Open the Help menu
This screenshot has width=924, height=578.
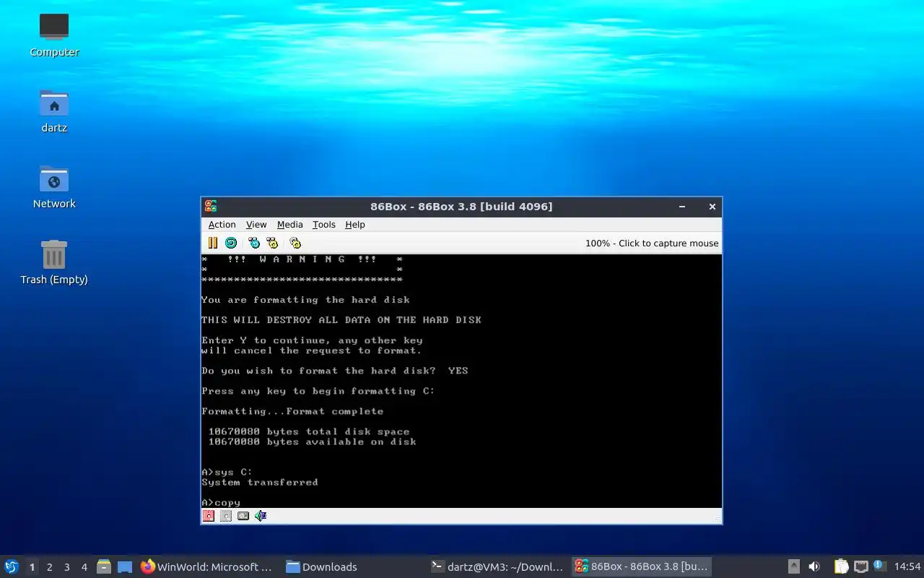pos(355,225)
